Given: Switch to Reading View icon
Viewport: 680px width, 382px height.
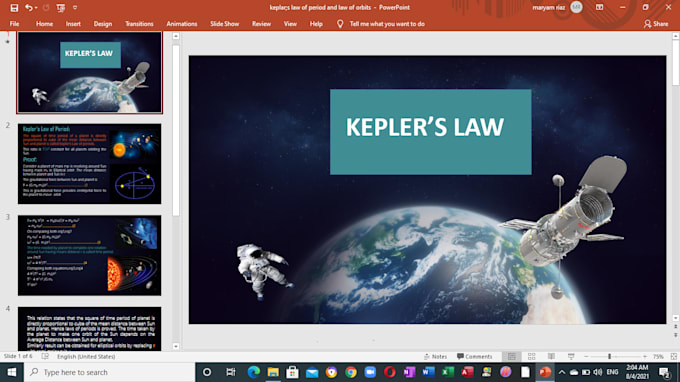Looking at the screenshot, I should pyautogui.click(x=551, y=356).
